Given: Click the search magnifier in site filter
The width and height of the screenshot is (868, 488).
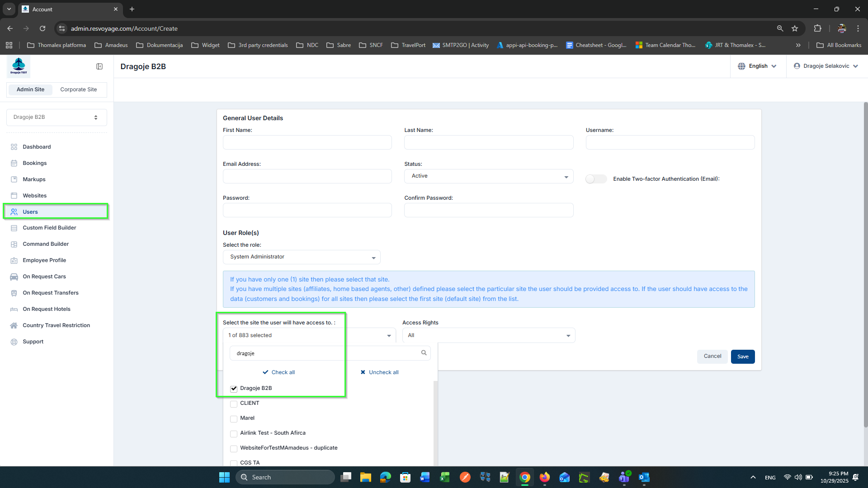Looking at the screenshot, I should tap(424, 353).
